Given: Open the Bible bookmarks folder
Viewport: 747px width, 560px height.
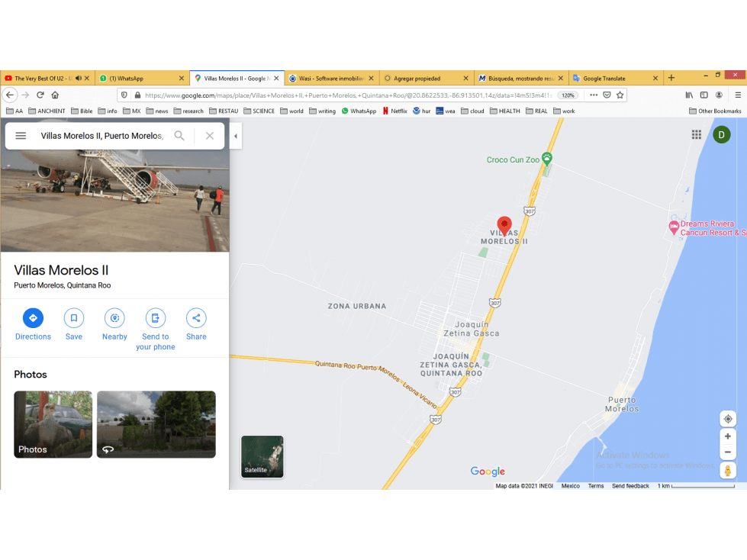Looking at the screenshot, I should 82,111.
